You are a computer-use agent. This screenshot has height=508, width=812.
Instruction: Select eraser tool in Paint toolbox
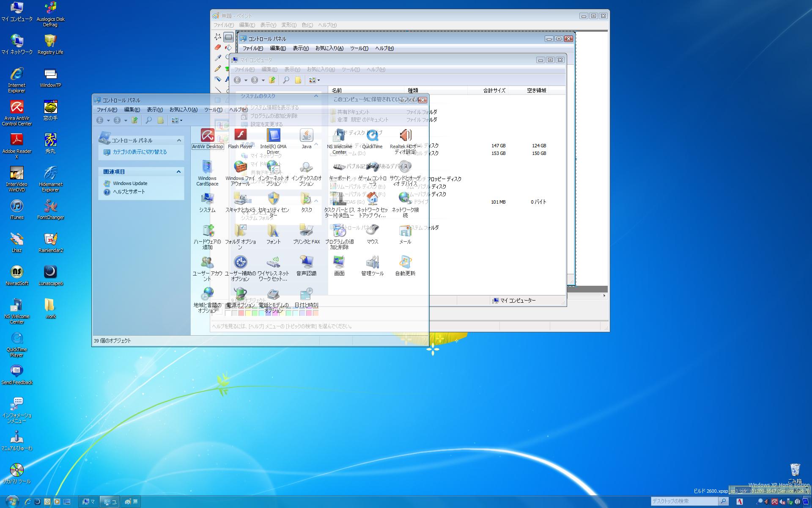[217, 47]
